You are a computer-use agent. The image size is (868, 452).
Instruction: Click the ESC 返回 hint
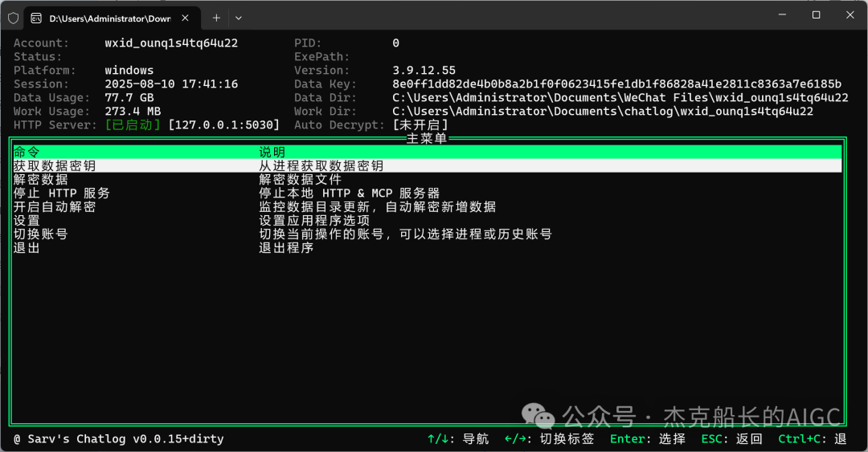coord(732,438)
